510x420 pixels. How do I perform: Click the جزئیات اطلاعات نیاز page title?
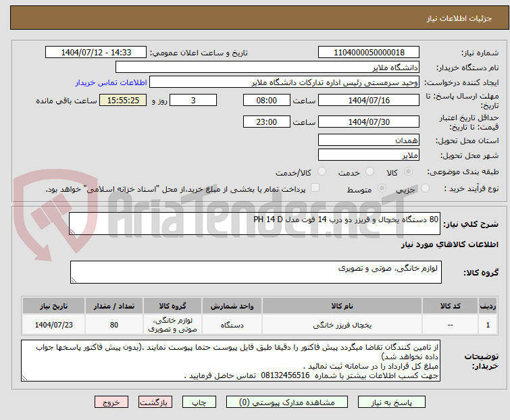(459, 18)
